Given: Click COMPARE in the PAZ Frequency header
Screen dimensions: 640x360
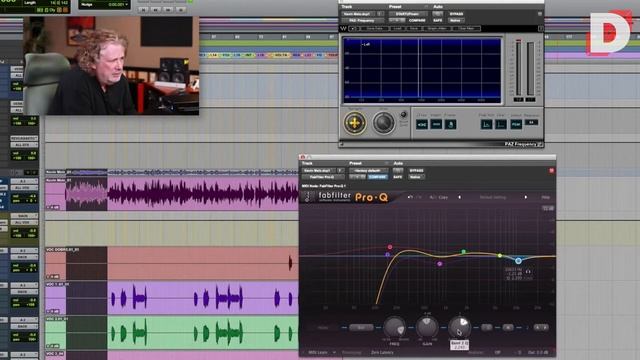Looking at the screenshot, I should coord(417,20).
